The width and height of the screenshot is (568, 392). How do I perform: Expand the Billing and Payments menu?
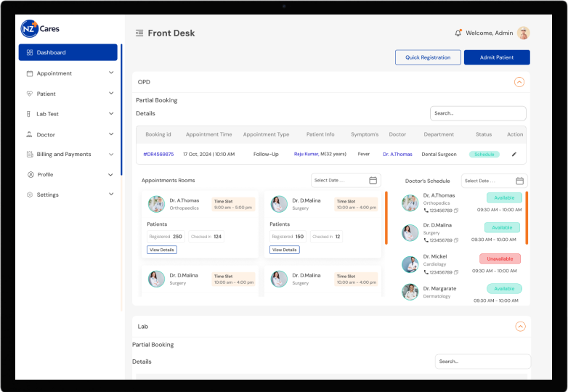click(x=111, y=154)
